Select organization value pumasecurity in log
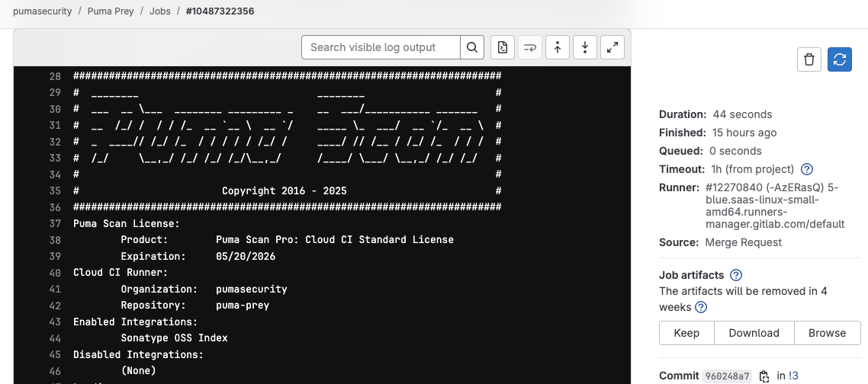 [251, 290]
